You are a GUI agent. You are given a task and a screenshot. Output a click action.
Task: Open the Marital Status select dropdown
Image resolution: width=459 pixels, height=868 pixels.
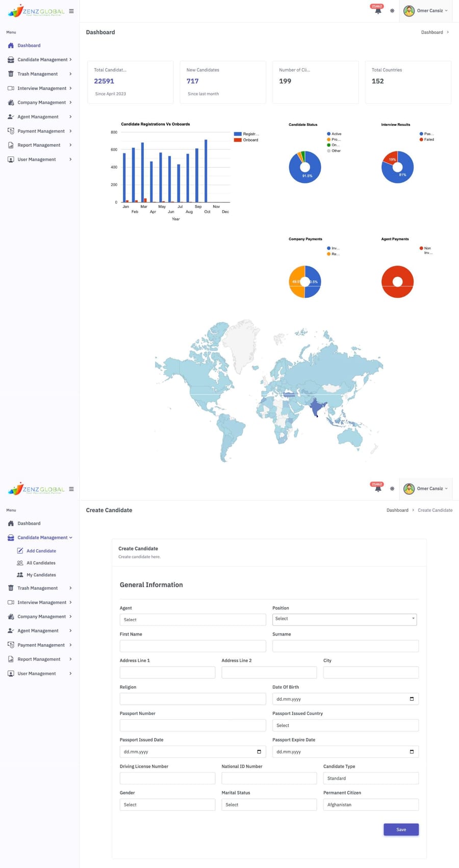coord(269,805)
